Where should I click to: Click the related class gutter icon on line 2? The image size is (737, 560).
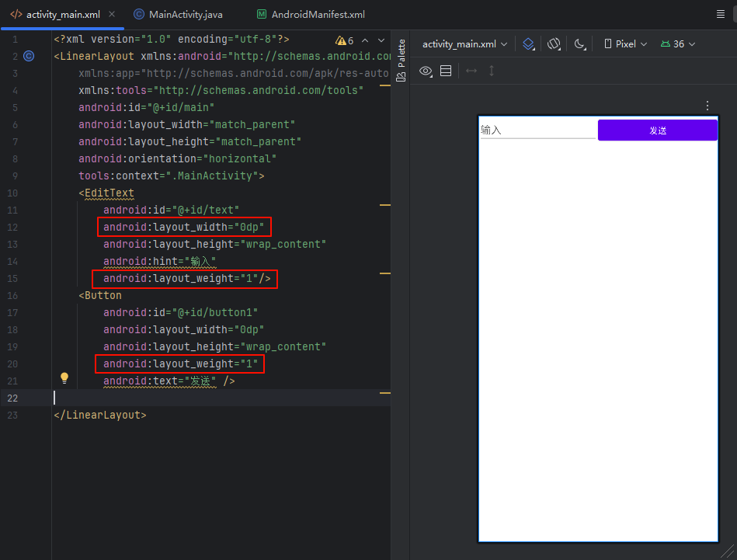coord(29,57)
